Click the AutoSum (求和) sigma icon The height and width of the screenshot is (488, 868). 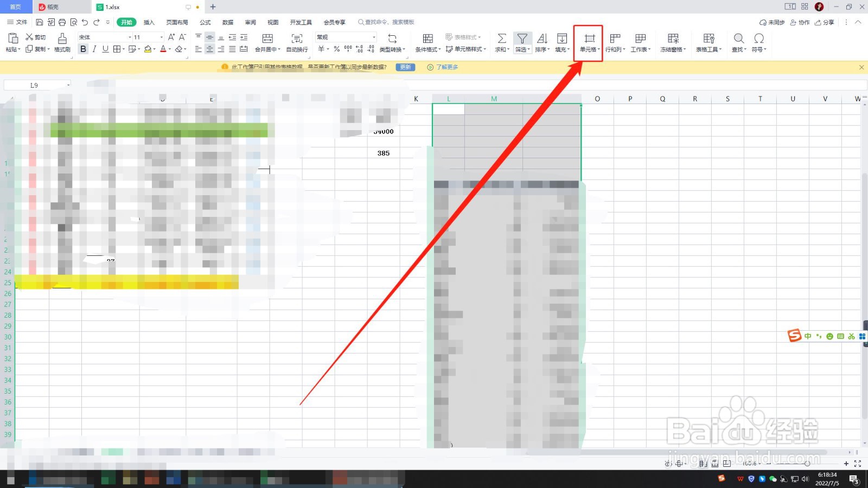(x=502, y=38)
